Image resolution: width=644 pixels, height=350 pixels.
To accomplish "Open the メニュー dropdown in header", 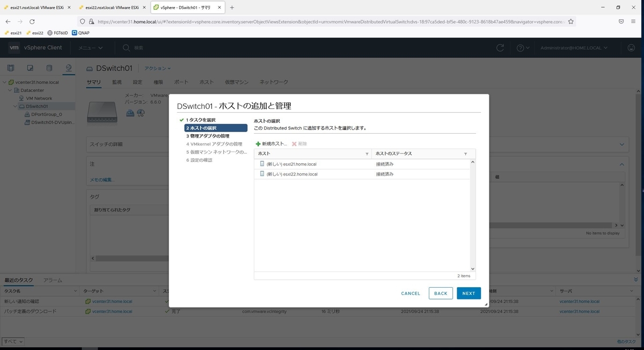I will coord(90,48).
